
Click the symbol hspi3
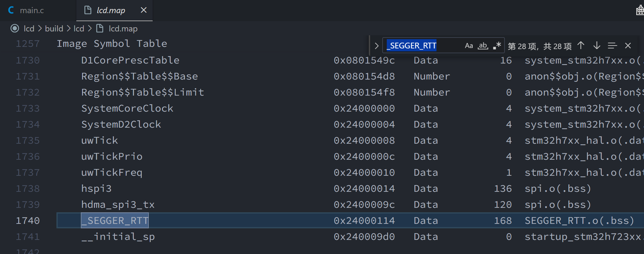pyautogui.click(x=97, y=189)
